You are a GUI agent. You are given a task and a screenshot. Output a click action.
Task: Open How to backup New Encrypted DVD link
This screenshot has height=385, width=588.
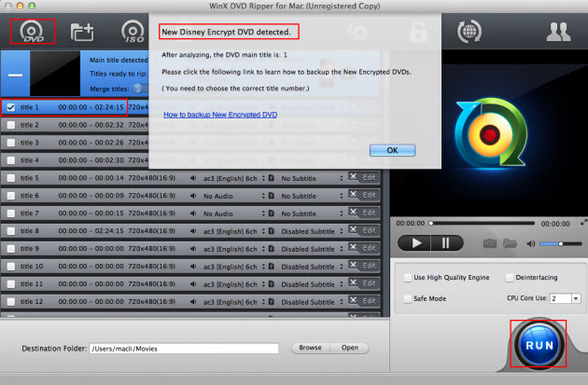pos(220,115)
